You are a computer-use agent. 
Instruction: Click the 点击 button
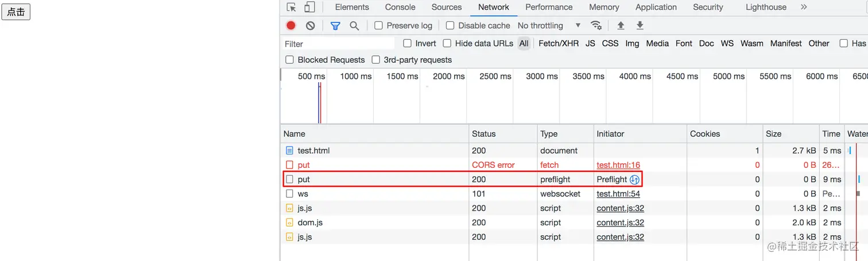(16, 12)
